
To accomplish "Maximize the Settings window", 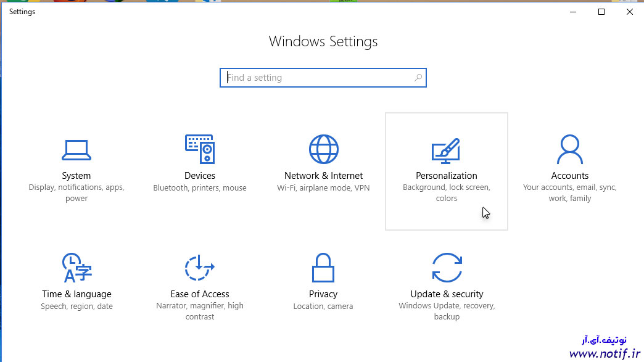I will [601, 12].
